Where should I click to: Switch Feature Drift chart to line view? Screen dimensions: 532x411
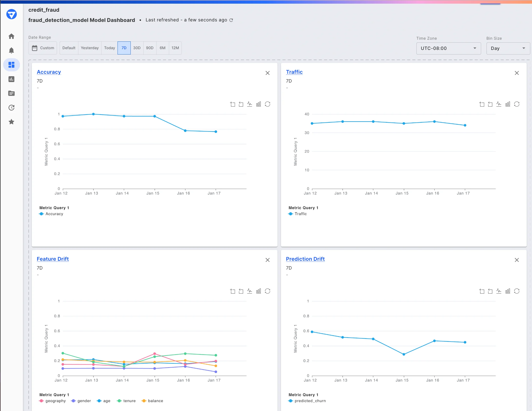point(250,291)
